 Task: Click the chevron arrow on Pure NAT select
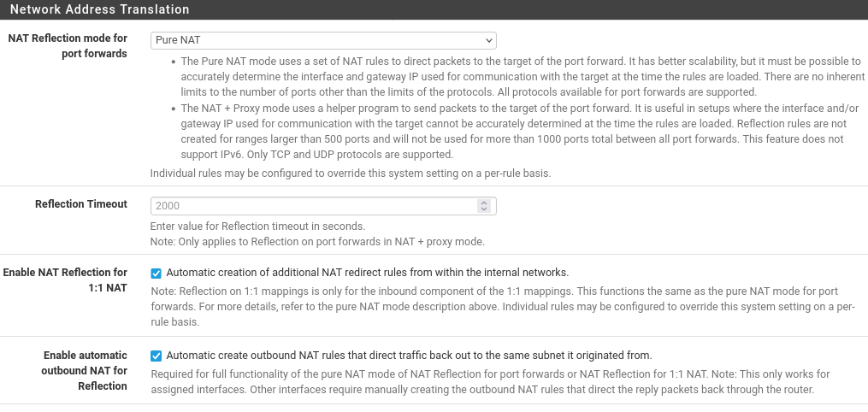point(488,40)
